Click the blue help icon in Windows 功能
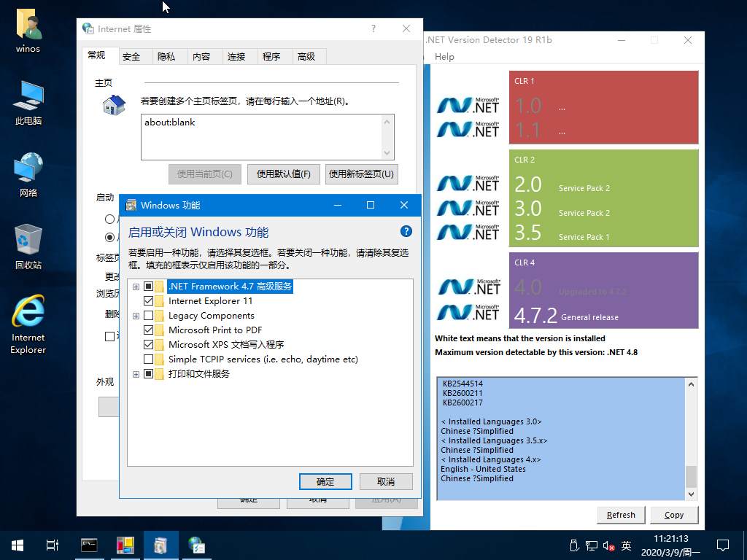 [x=406, y=231]
